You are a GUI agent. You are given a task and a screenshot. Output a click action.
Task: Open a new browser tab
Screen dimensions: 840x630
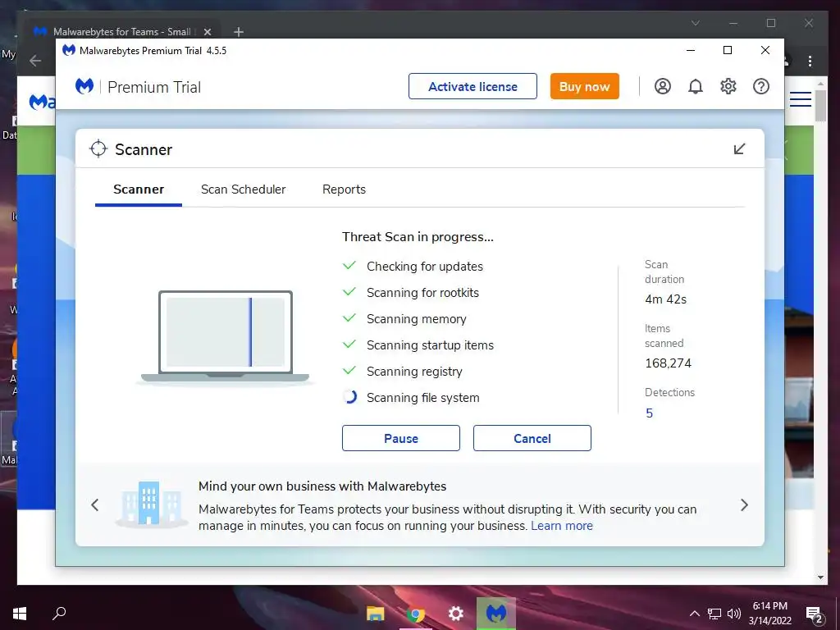click(x=239, y=32)
